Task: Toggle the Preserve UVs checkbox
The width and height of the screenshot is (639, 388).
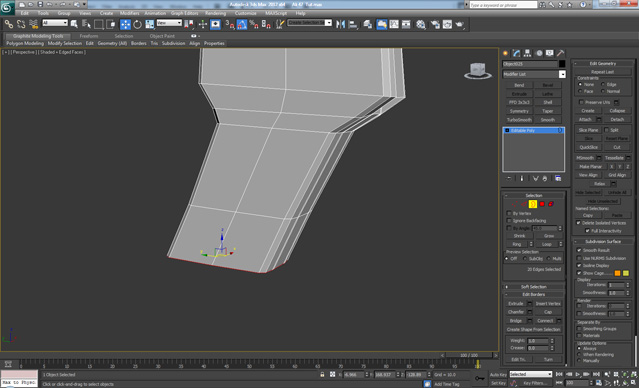Action: 581,102
